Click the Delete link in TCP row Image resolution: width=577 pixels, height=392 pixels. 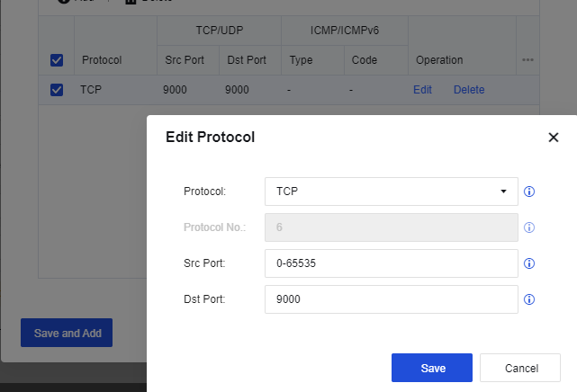tap(469, 90)
